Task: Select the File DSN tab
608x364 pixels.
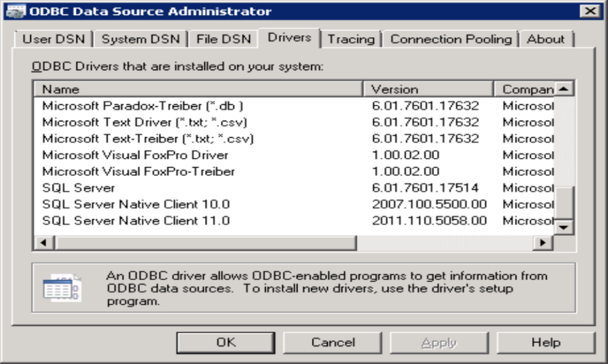Action: [x=224, y=39]
